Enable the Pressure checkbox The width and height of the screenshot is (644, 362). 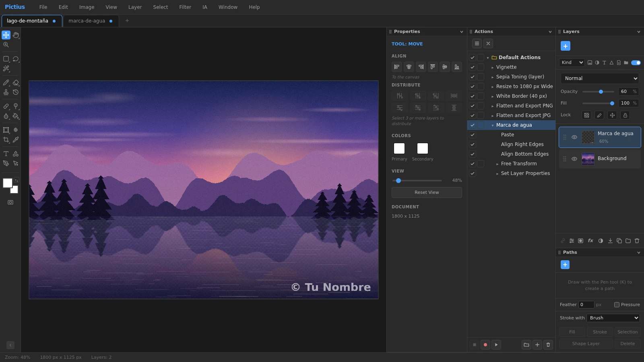click(x=617, y=305)
